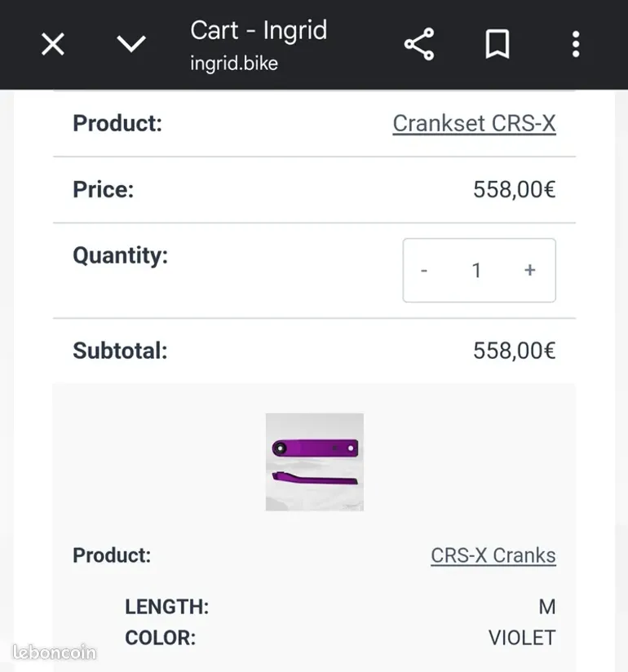Screen dimensions: 628x672
Task: Close the Cart - Ingrid browser tab
Action: click(x=53, y=44)
